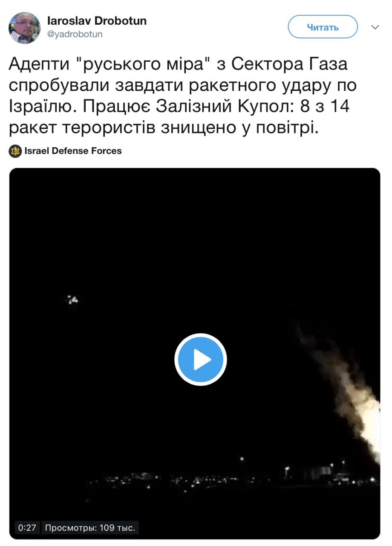This screenshot has height=546, width=392.
Task: Click the 0:27 video duration badge
Action: (x=28, y=528)
